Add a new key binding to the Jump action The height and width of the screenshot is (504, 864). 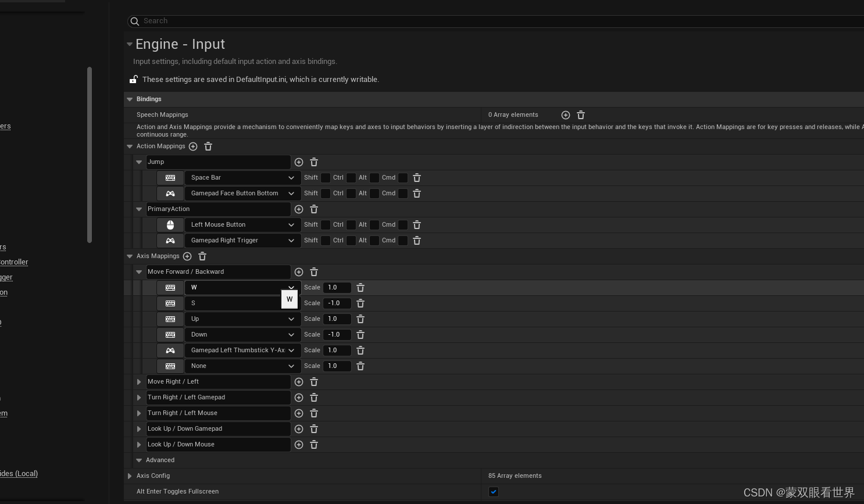point(299,162)
